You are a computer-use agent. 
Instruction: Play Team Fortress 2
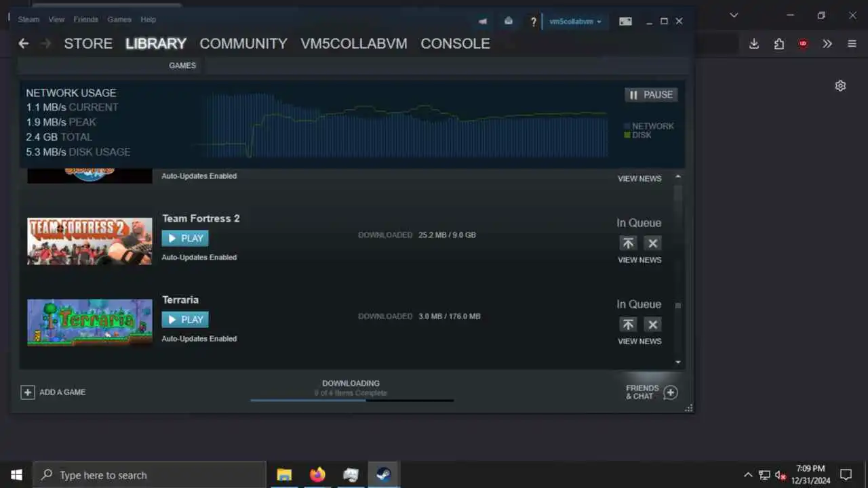[185, 239]
